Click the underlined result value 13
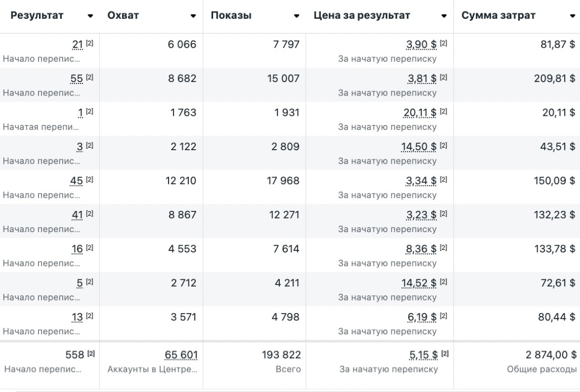The width and height of the screenshot is (580, 392). (x=77, y=317)
